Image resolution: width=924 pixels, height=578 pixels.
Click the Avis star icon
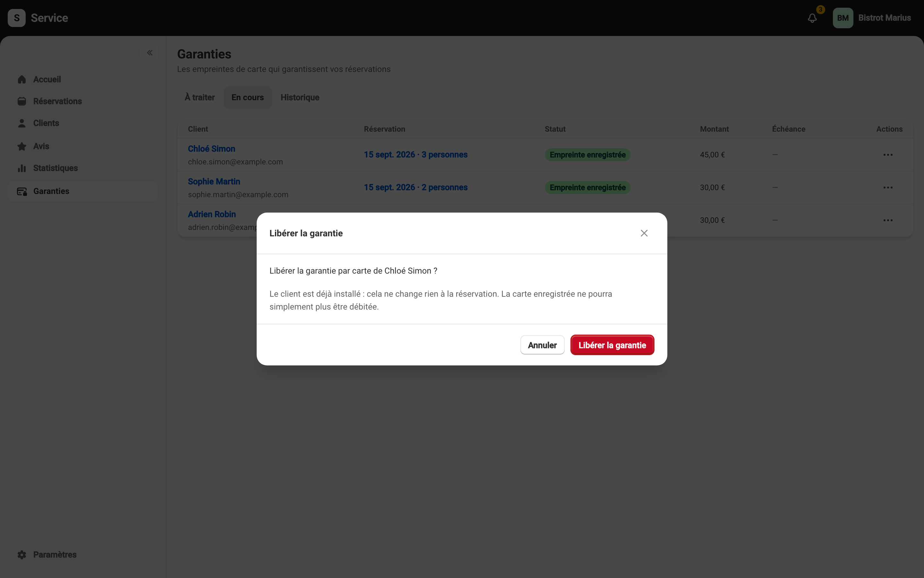[x=22, y=146]
